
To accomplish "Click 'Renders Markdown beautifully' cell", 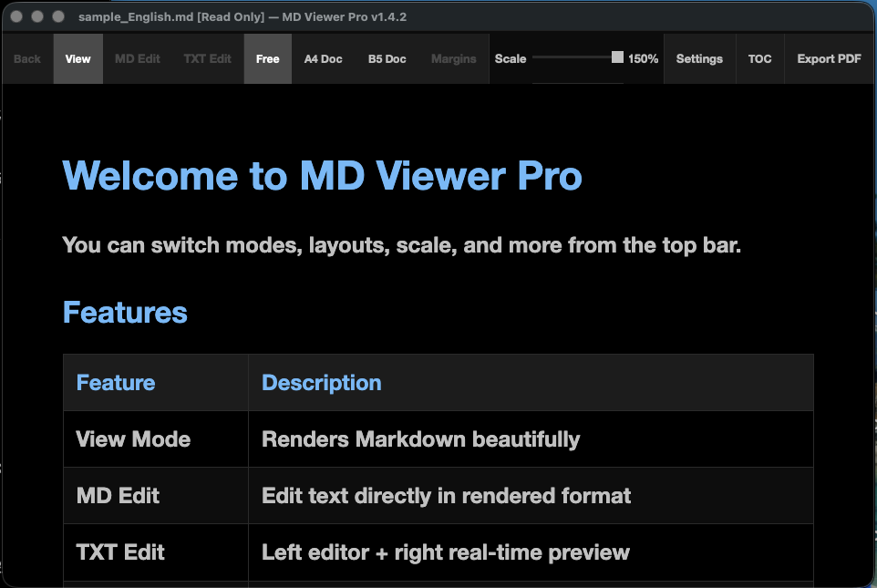I will click(531, 439).
